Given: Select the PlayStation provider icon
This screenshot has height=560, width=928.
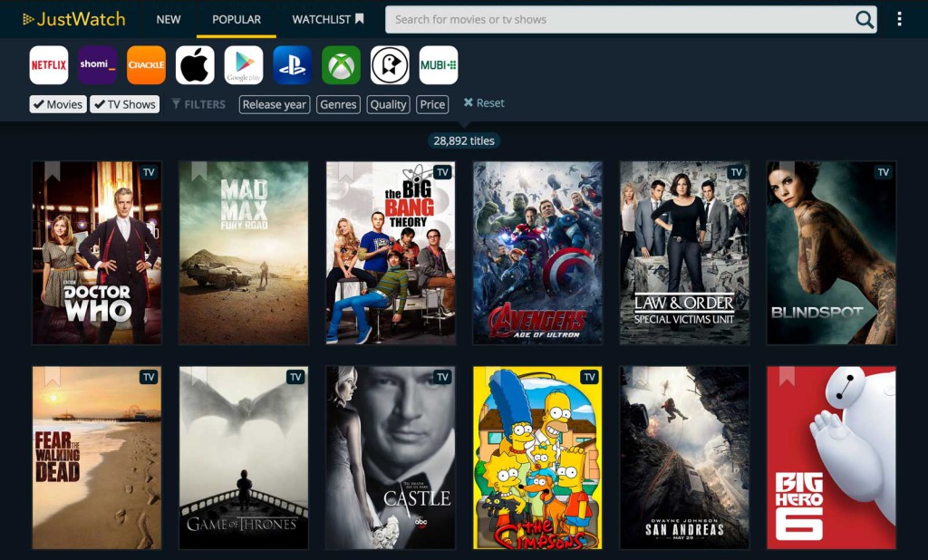Looking at the screenshot, I should point(293,65).
